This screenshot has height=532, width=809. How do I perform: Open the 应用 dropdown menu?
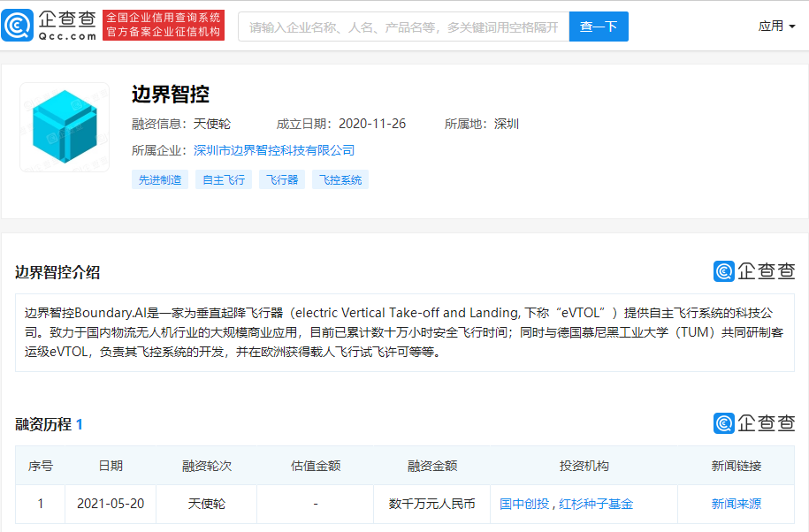click(x=776, y=27)
